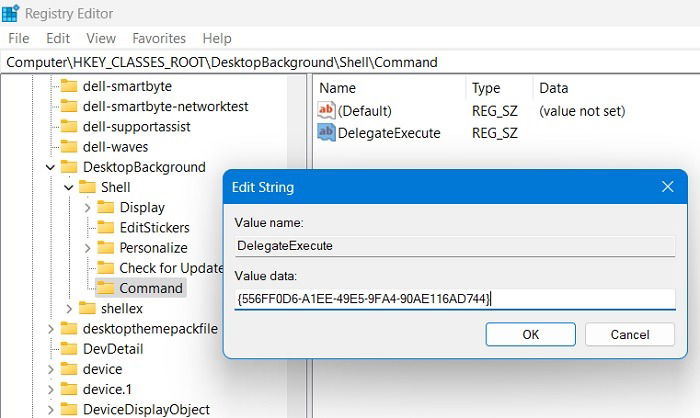This screenshot has width=700, height=418.
Task: Click the Registry Editor app icon
Action: (11, 13)
